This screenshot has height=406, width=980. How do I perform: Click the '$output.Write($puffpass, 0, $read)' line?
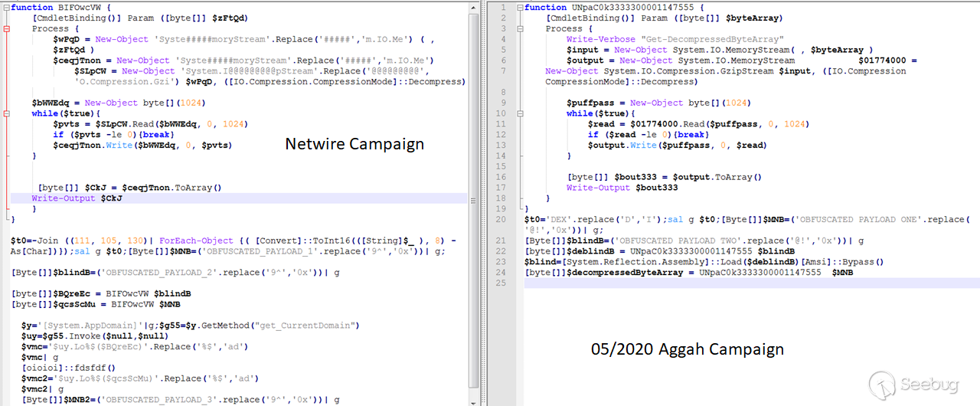(x=677, y=145)
